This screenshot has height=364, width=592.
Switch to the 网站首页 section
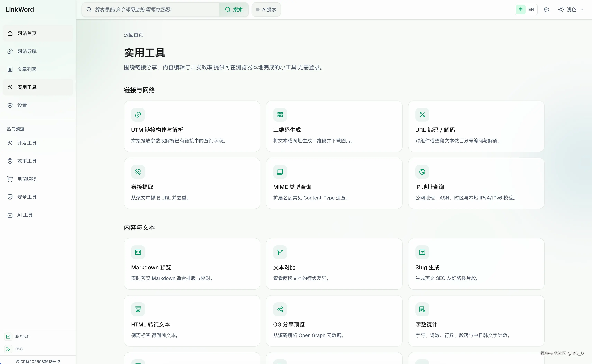pos(26,33)
